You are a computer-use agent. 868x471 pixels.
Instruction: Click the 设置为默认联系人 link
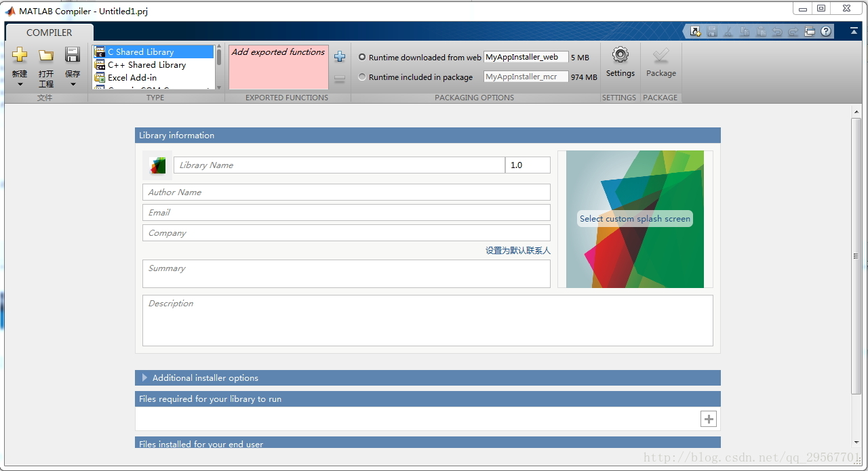[518, 251]
